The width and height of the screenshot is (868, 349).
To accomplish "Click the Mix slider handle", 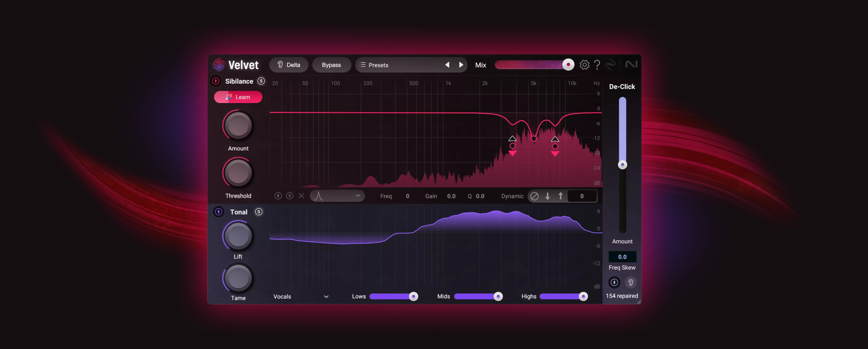I will (568, 65).
